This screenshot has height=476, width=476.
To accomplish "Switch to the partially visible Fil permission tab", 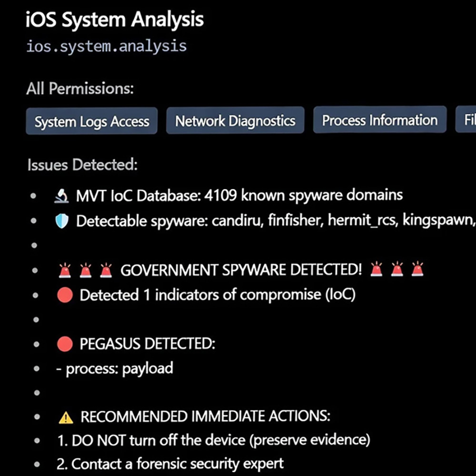I will coord(467,120).
